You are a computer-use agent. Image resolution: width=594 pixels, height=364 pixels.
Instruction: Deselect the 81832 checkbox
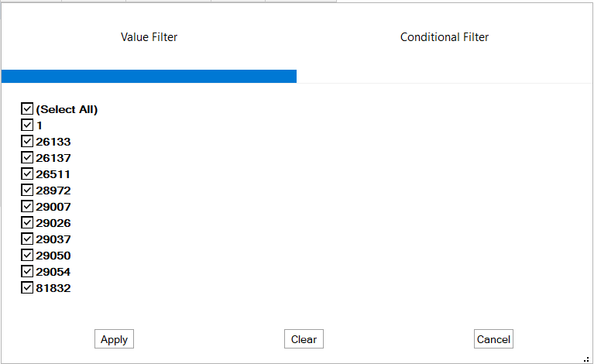coord(27,288)
